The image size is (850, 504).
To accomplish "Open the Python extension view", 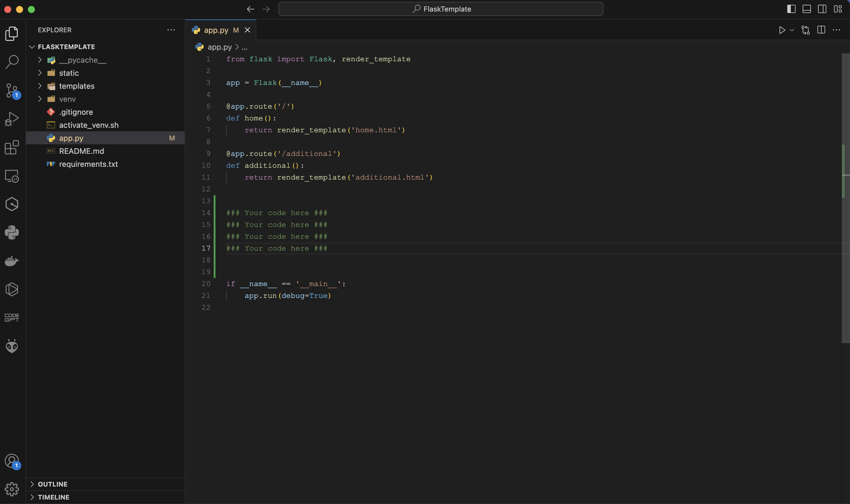I will click(x=12, y=233).
